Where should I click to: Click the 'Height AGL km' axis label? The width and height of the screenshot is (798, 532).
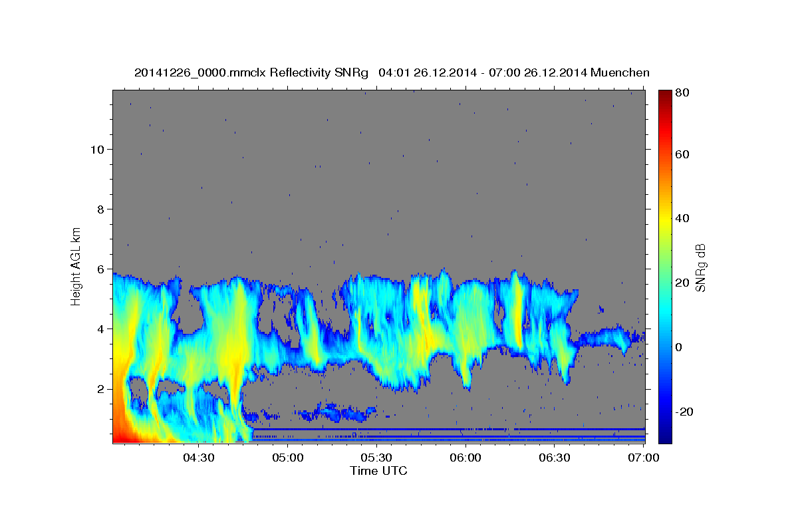pyautogui.click(x=76, y=266)
